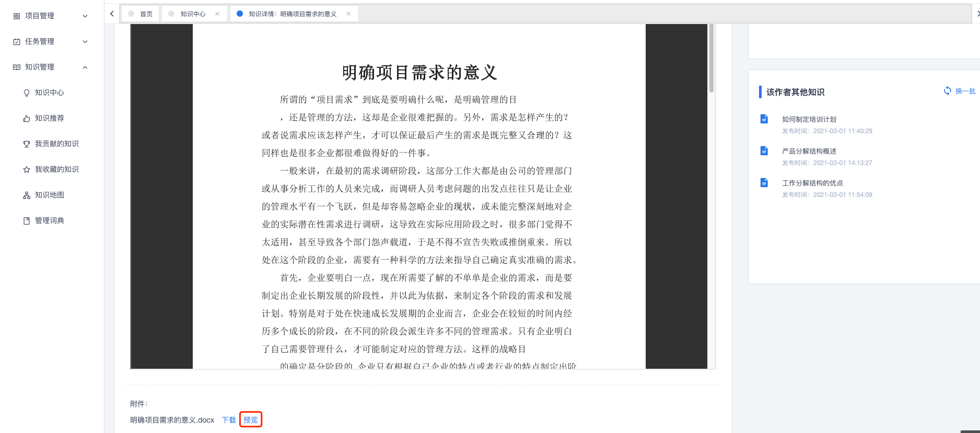Open 我贡献的知识 in the sidebar

(x=57, y=144)
